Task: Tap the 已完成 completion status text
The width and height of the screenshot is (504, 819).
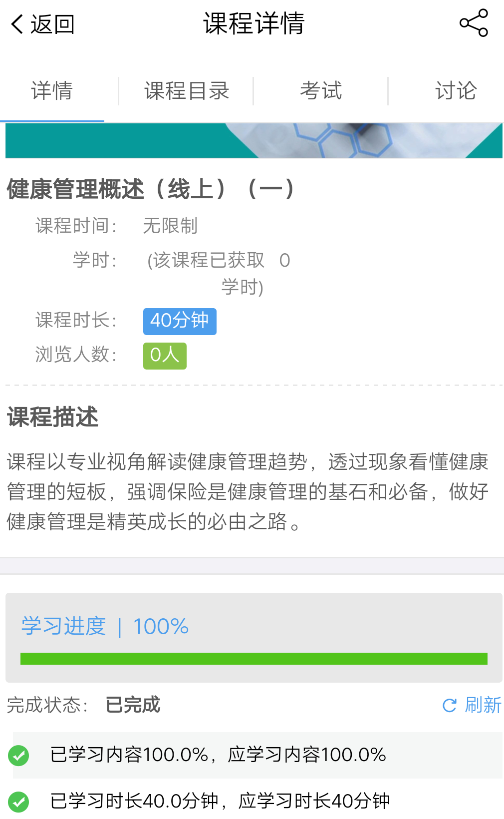Action: [133, 705]
